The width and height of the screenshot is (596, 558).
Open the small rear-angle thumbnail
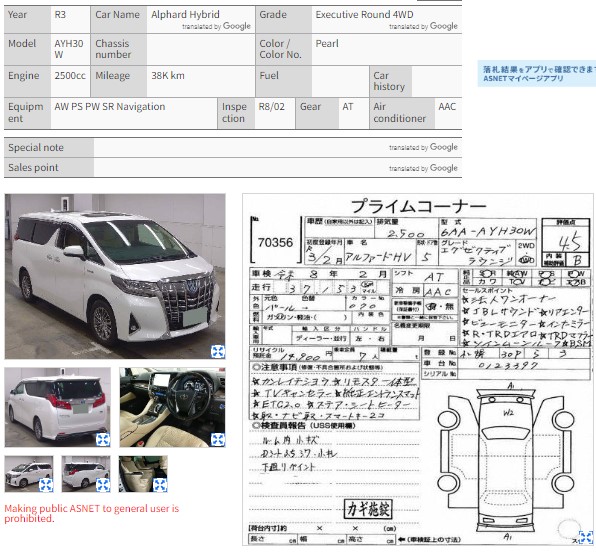[86, 474]
